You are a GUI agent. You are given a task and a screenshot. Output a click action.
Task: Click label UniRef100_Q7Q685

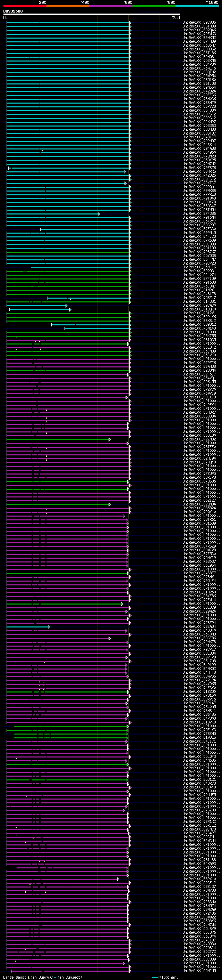tap(199, 481)
